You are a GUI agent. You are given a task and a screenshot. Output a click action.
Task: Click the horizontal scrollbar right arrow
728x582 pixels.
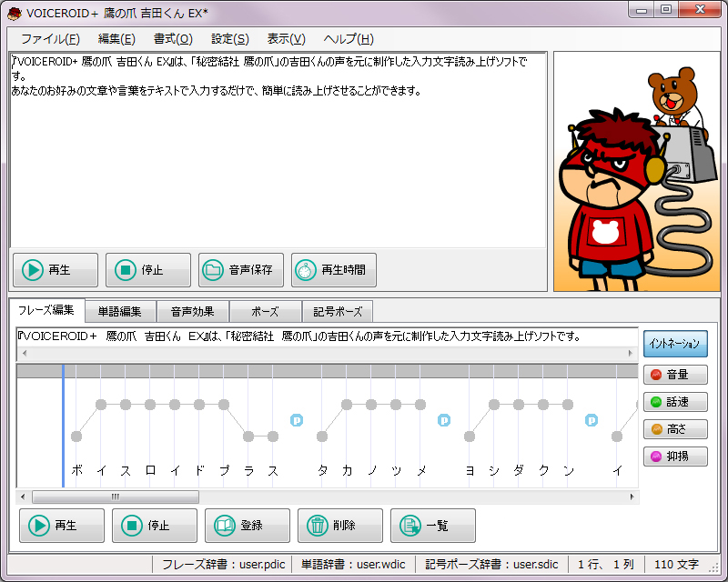pyautogui.click(x=632, y=497)
